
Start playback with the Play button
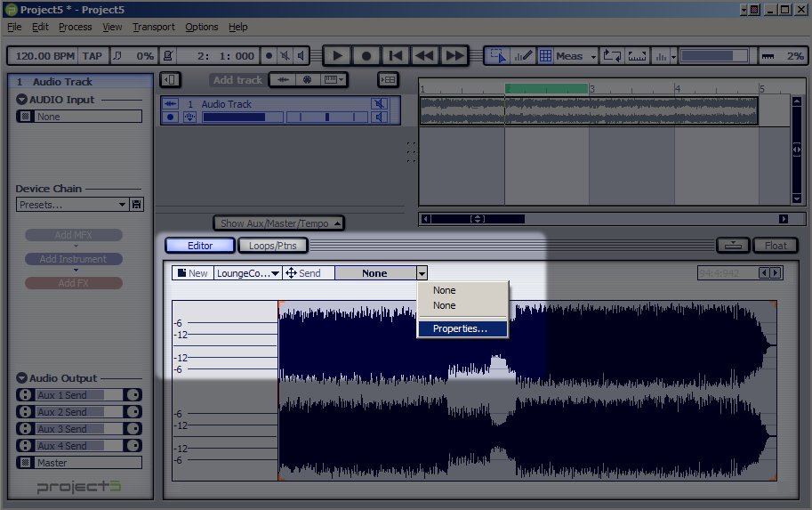pos(337,55)
